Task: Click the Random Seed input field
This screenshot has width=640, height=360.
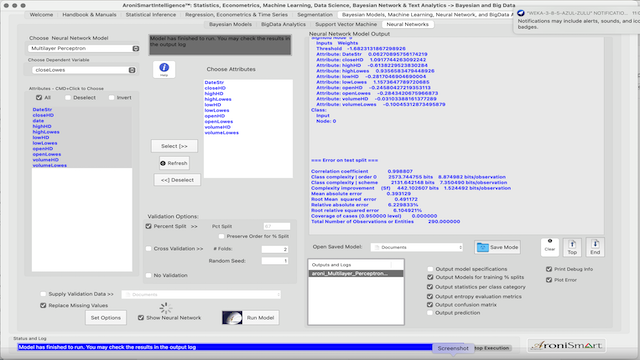Action: click(x=275, y=261)
